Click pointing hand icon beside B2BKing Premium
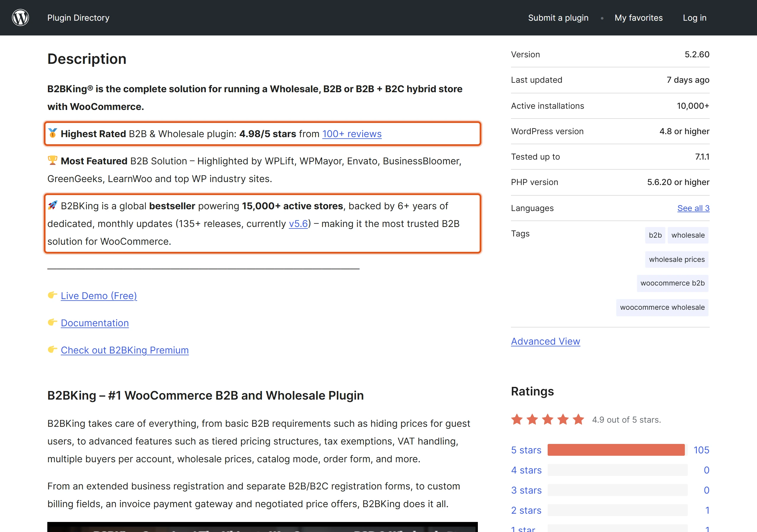This screenshot has width=757, height=532. coord(52,349)
